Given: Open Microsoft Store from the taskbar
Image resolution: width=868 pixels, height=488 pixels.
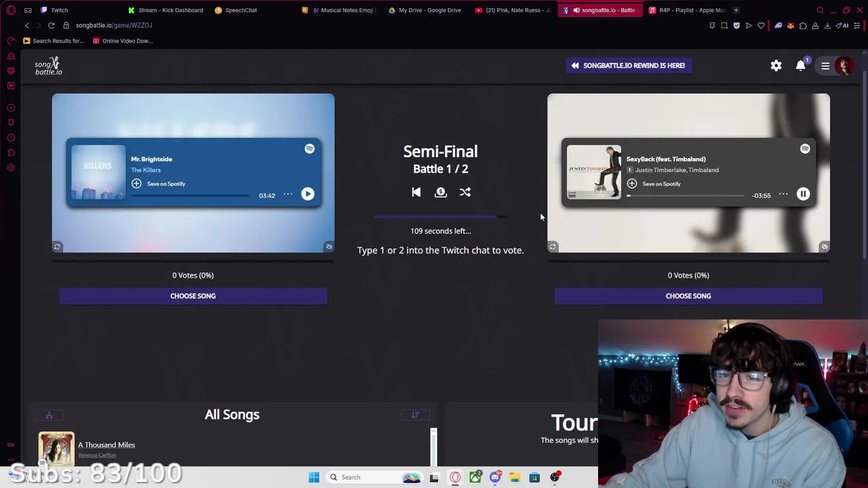Looking at the screenshot, I should pyautogui.click(x=534, y=478).
